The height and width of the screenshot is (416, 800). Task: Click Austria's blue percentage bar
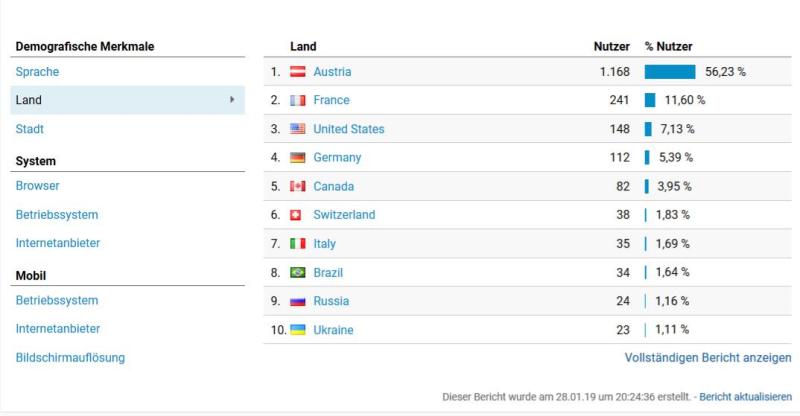pos(670,71)
